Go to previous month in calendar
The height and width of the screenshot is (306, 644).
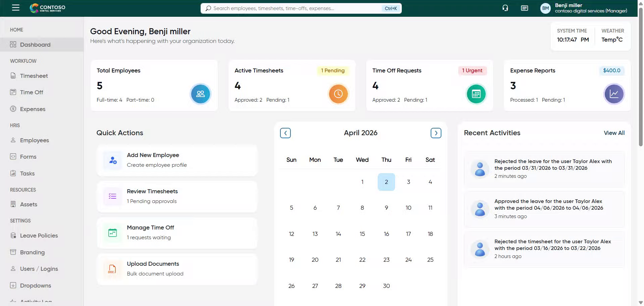tap(285, 133)
